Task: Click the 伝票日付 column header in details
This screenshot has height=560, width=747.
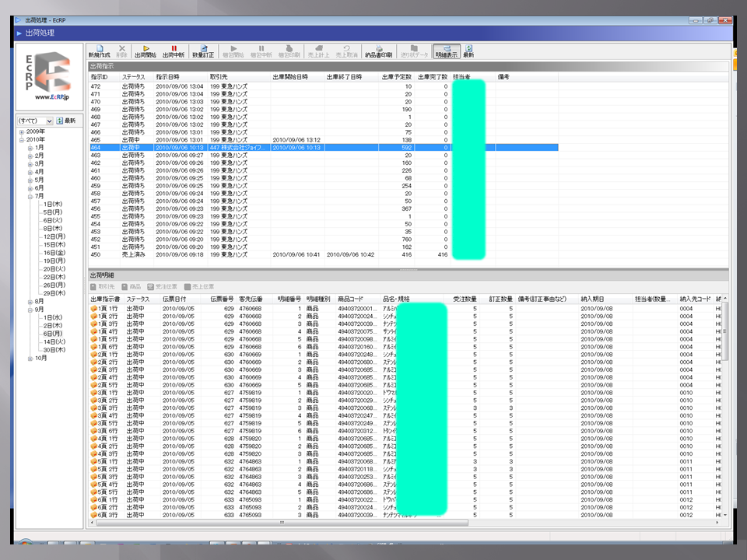Action: [x=175, y=299]
